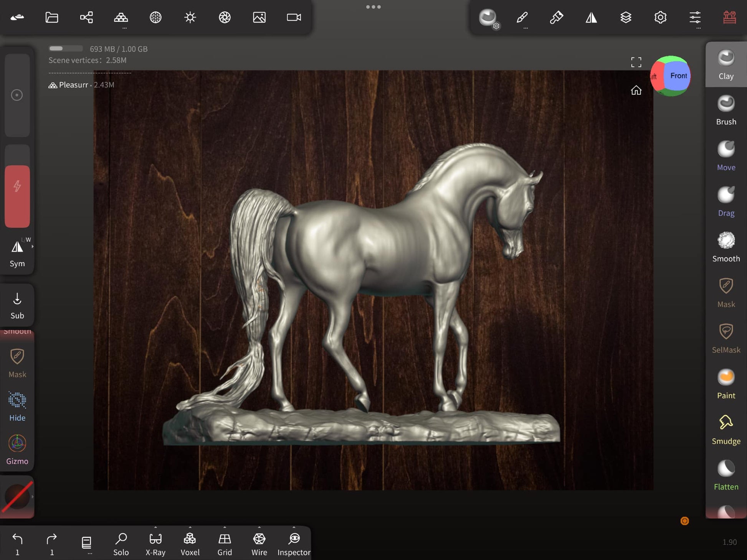The width and height of the screenshot is (747, 560).
Task: Click Front face on view cube
Action: pyautogui.click(x=678, y=76)
